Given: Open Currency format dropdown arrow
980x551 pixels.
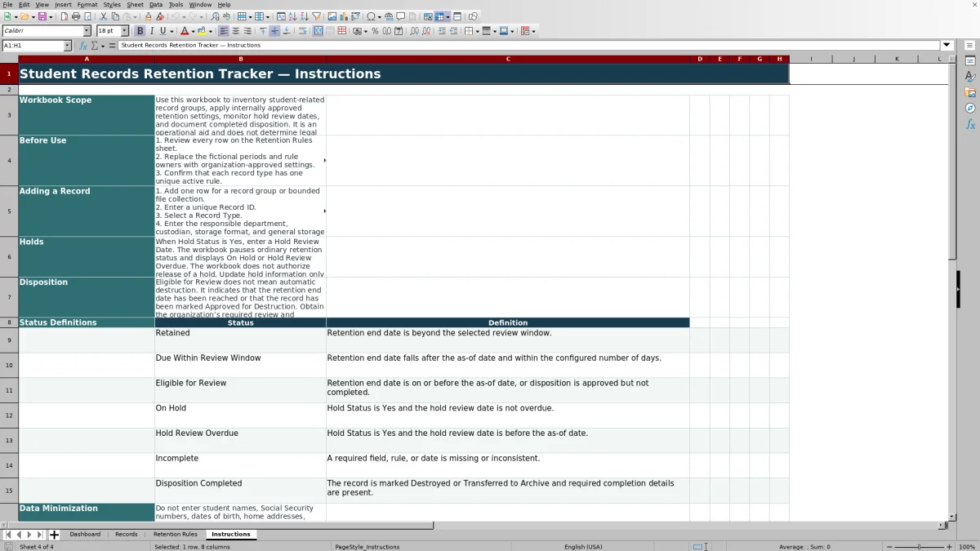Looking at the screenshot, I should tap(365, 31).
